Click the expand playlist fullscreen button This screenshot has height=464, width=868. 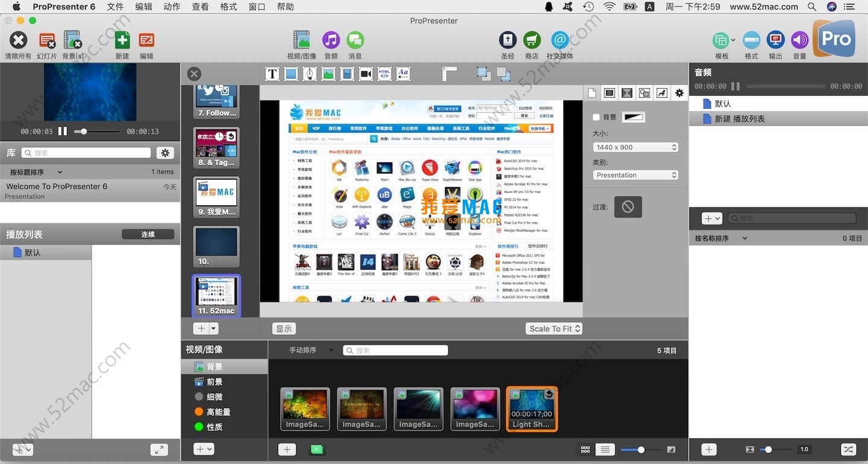(159, 450)
